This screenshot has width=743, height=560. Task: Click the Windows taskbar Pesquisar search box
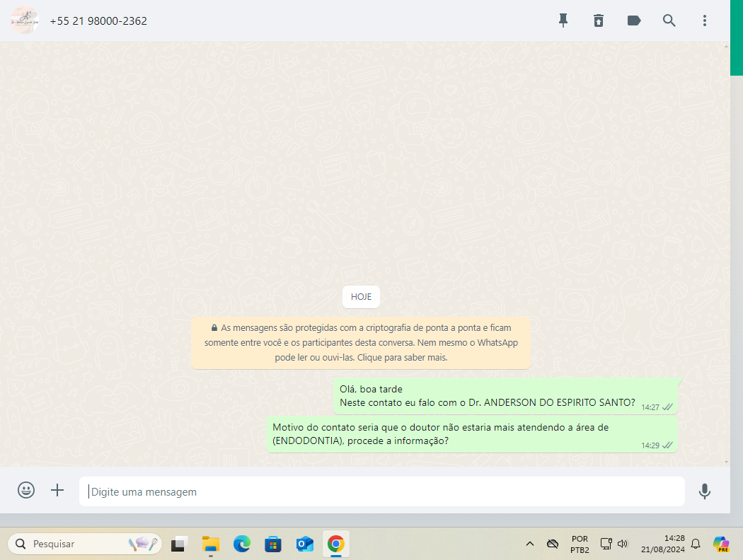[85, 544]
